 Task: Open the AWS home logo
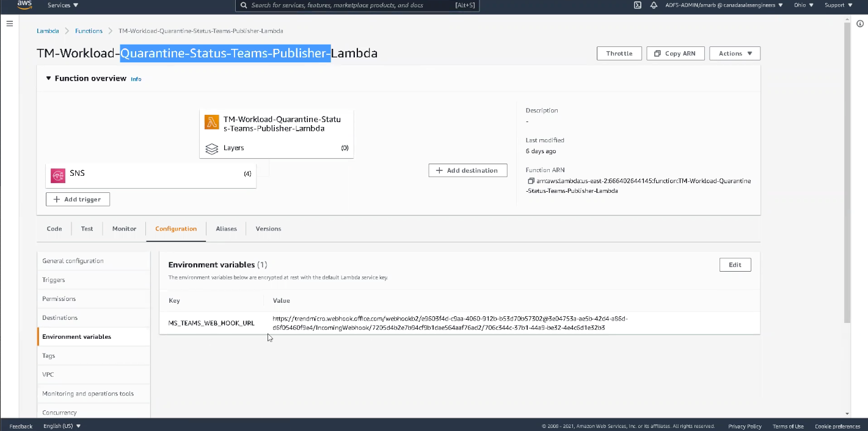[24, 4]
